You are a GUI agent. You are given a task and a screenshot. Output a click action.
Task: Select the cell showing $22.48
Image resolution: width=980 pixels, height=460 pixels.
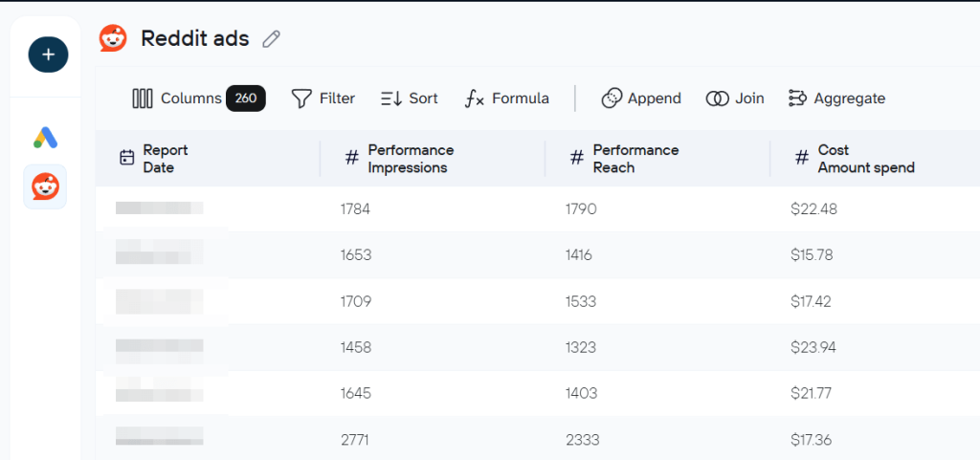click(x=813, y=209)
